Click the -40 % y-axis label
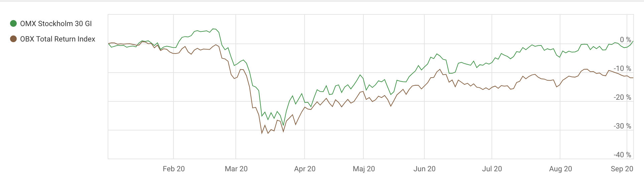The image size is (644, 184). point(622,155)
